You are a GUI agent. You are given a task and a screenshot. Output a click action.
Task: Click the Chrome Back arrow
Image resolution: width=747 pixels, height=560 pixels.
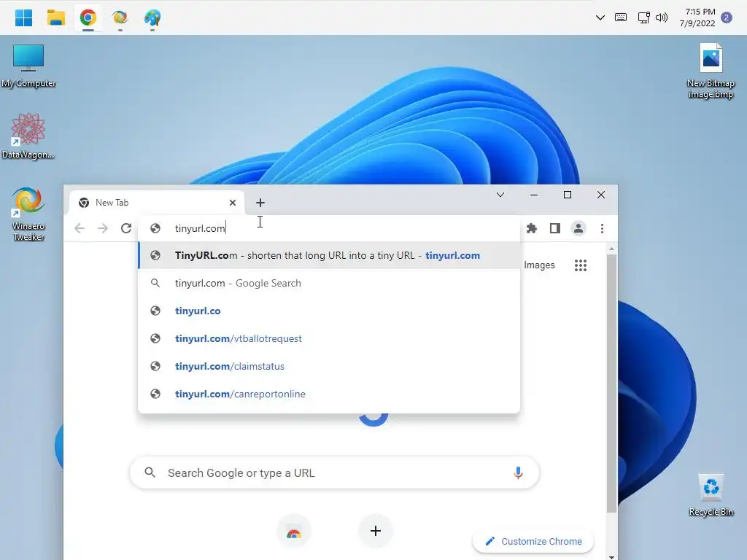tap(80, 228)
